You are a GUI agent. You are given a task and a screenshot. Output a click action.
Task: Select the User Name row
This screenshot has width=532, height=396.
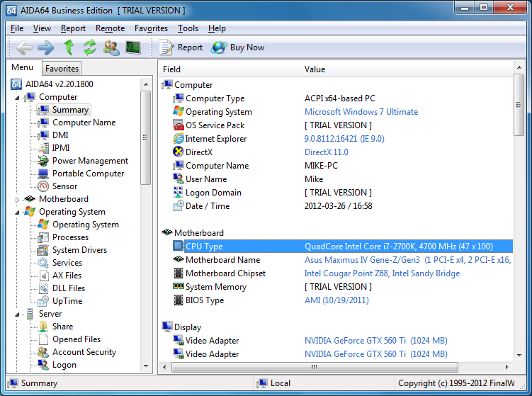click(x=343, y=179)
